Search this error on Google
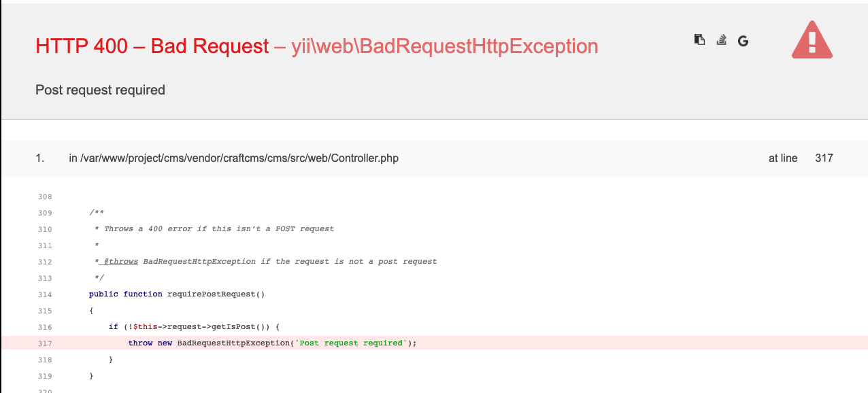Image resolution: width=868 pixels, height=393 pixels. pos(743,41)
